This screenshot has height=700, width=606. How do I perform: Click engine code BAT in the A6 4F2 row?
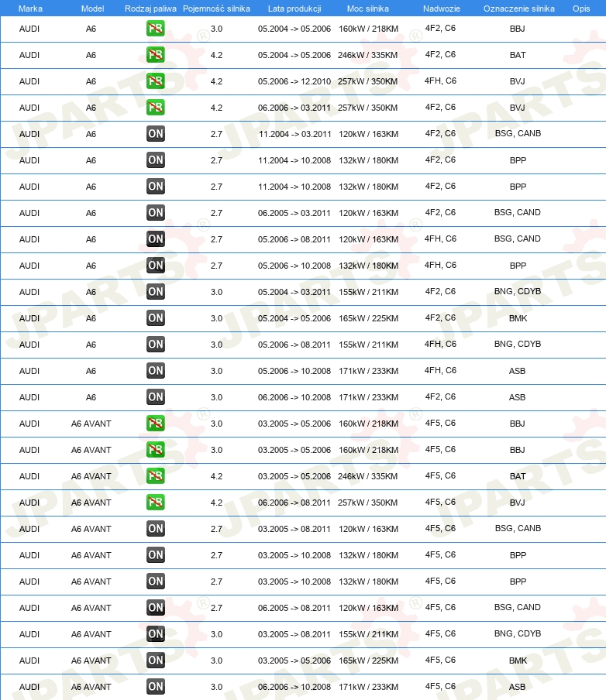tap(518, 55)
